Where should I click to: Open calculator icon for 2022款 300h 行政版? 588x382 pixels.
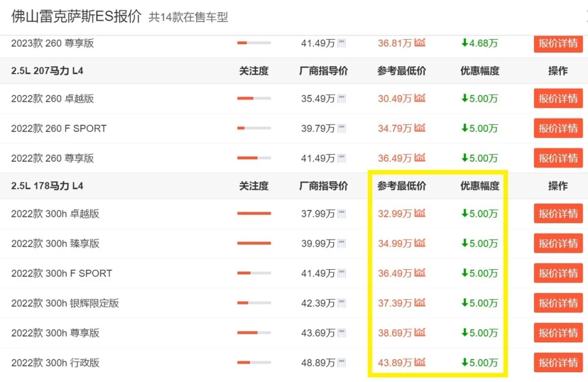[342, 362]
